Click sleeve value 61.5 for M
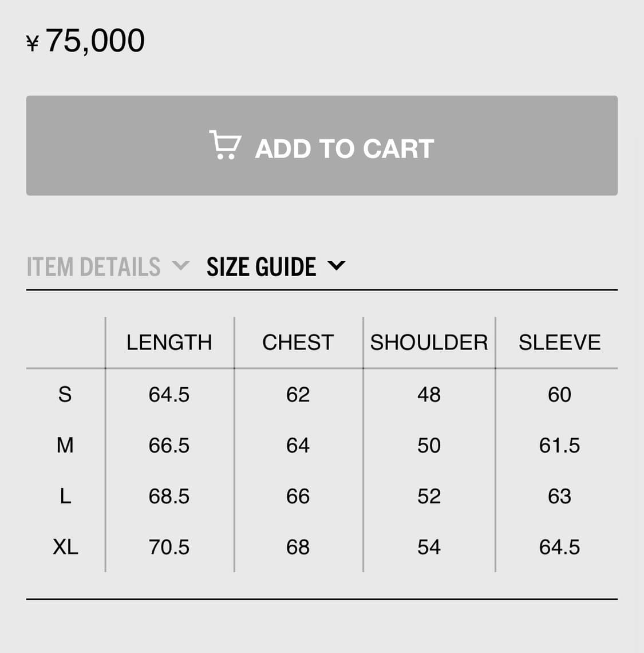Screen dimensions: 644x653 click(559, 445)
